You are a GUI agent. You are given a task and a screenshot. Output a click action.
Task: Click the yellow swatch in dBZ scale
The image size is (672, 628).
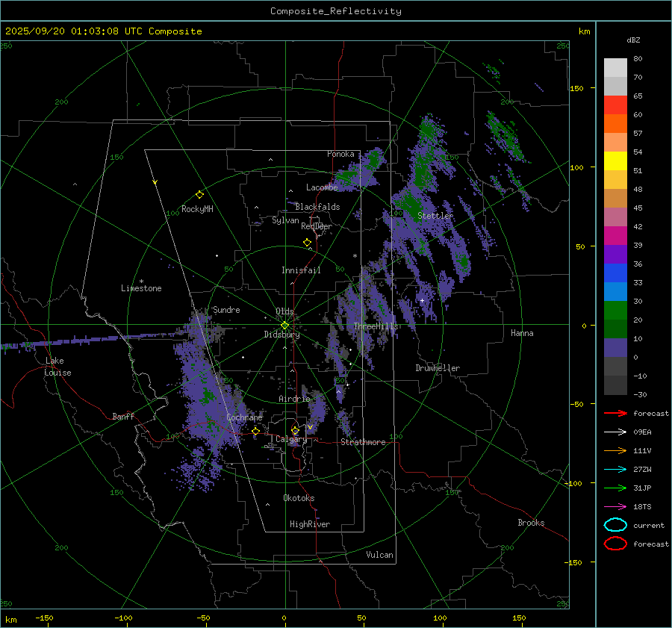(615, 161)
